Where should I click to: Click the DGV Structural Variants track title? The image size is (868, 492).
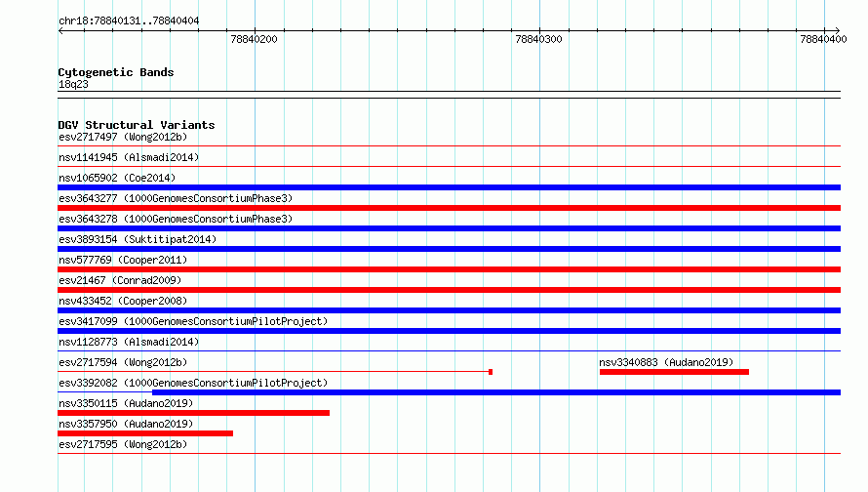137,125
